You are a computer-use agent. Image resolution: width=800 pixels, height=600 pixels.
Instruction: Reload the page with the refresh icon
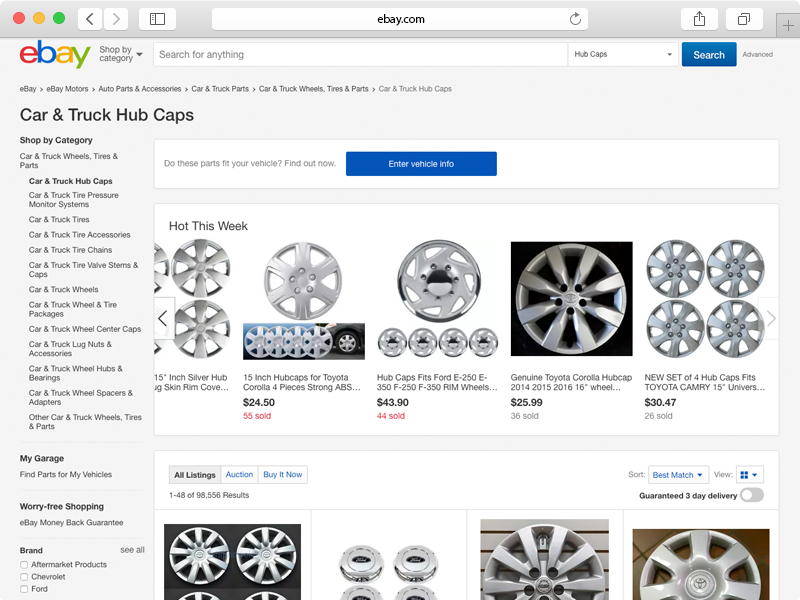coord(575,19)
